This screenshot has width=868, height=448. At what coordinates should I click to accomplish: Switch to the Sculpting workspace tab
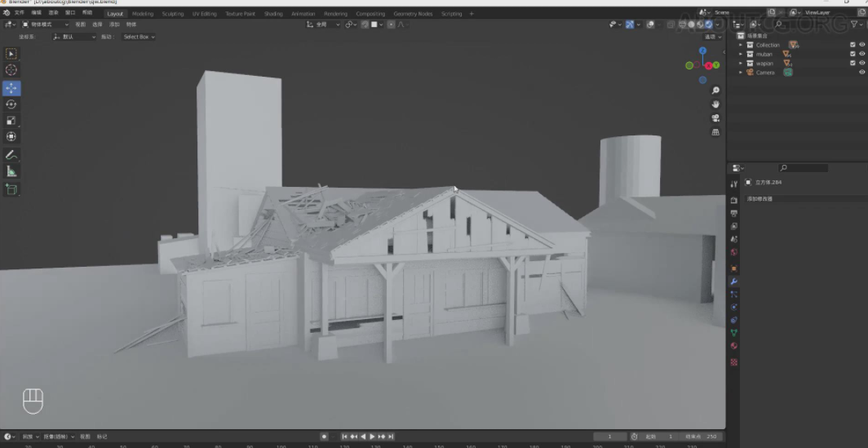[x=173, y=14]
